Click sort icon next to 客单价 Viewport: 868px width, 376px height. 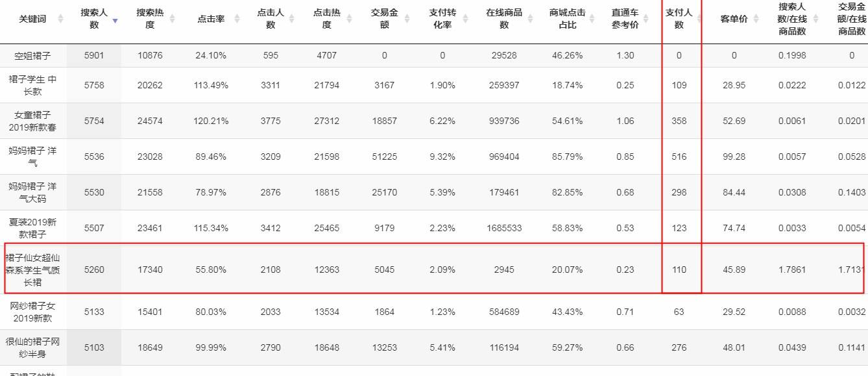click(756, 19)
